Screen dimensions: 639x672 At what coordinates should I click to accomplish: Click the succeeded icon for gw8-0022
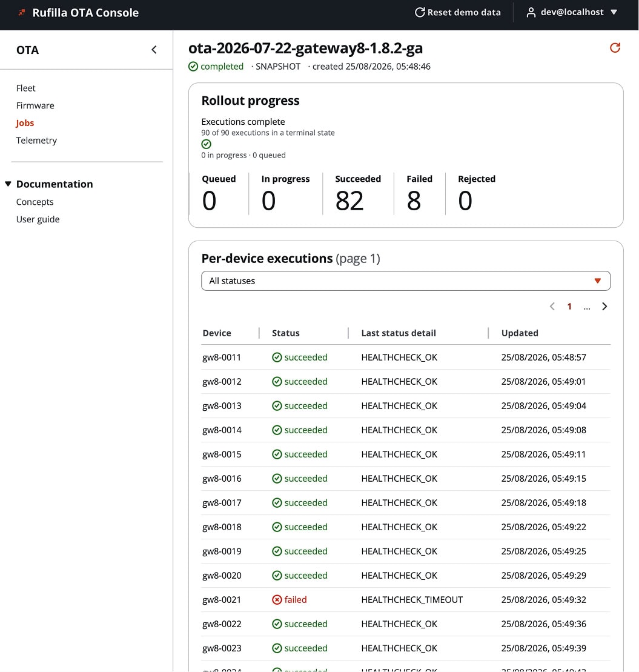[x=277, y=624]
